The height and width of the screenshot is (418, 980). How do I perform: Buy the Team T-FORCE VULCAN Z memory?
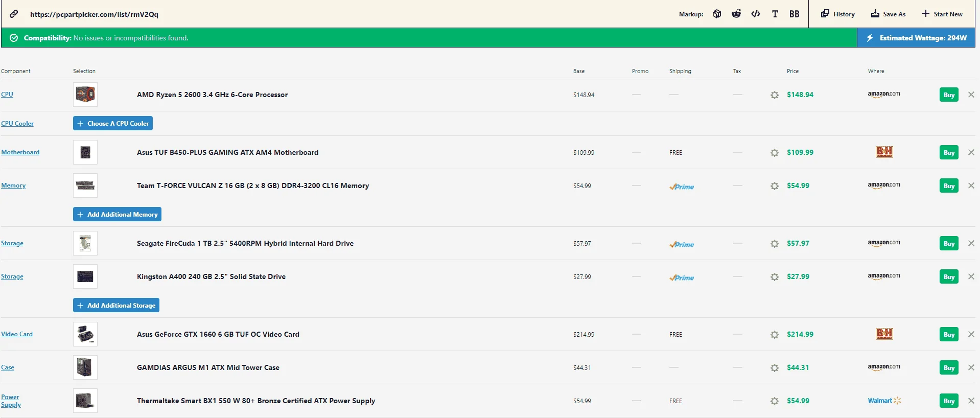pyautogui.click(x=949, y=185)
